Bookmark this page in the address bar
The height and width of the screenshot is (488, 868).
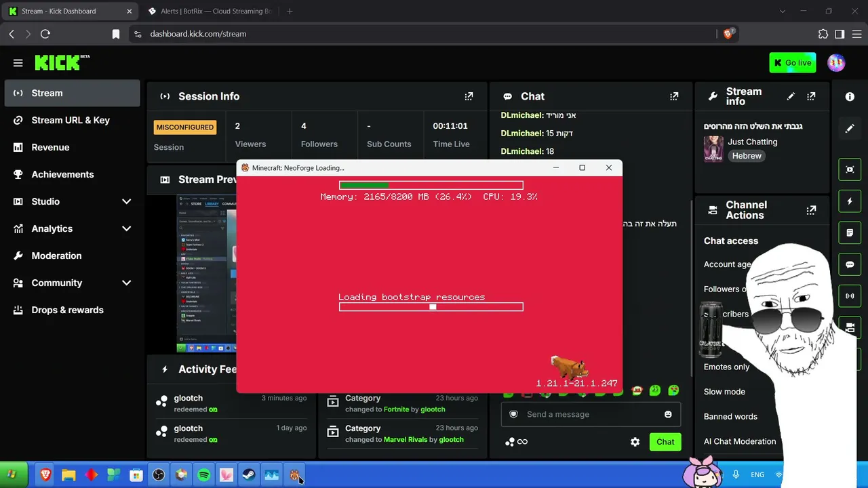(x=116, y=34)
